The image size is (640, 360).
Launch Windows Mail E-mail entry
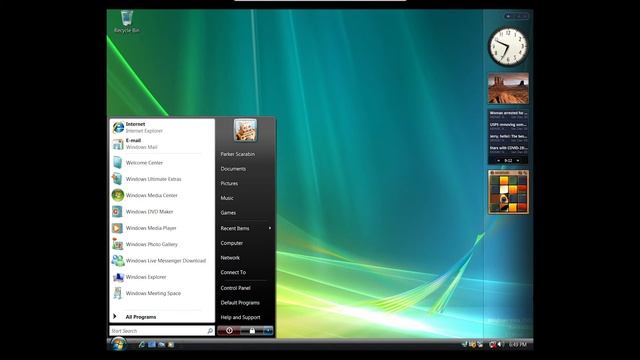[x=162, y=144]
